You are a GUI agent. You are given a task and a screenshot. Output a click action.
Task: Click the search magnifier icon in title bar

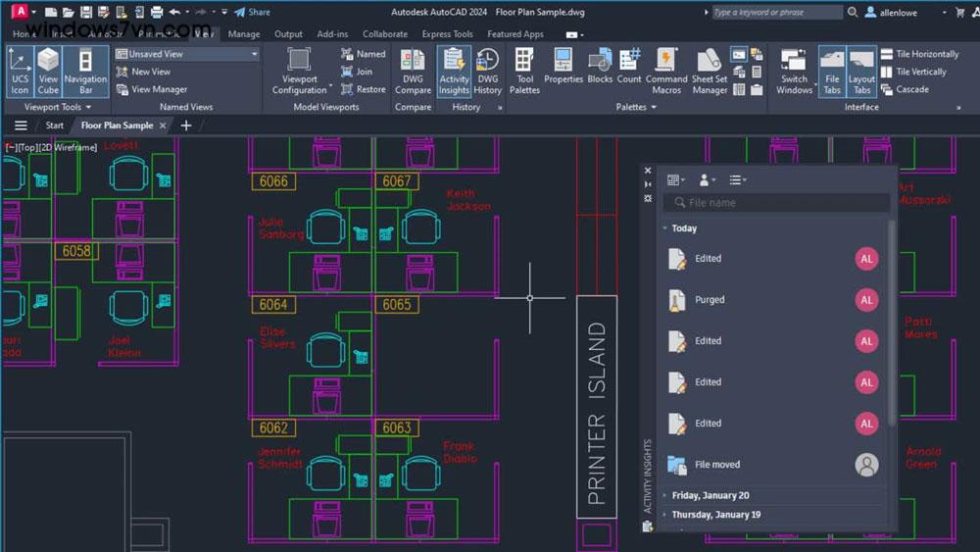(853, 12)
